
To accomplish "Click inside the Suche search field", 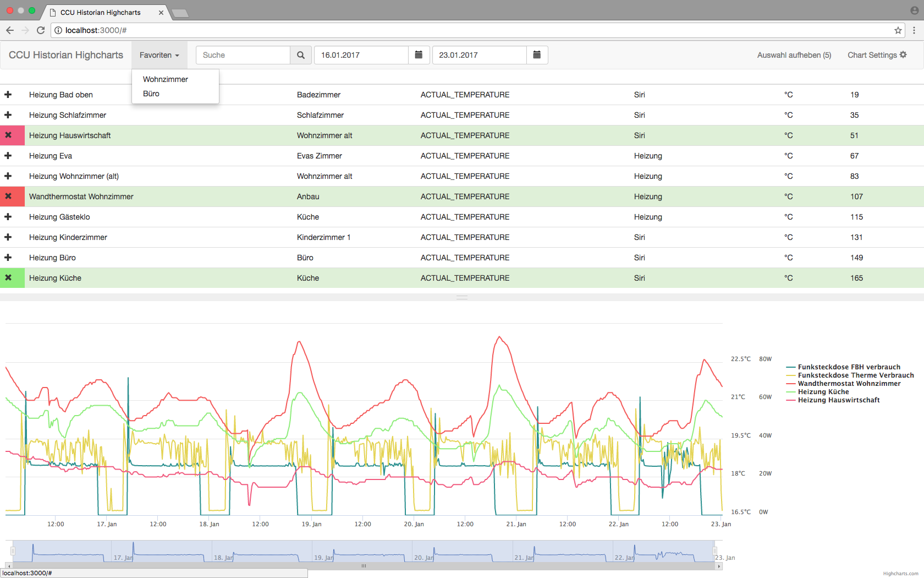I will [242, 55].
